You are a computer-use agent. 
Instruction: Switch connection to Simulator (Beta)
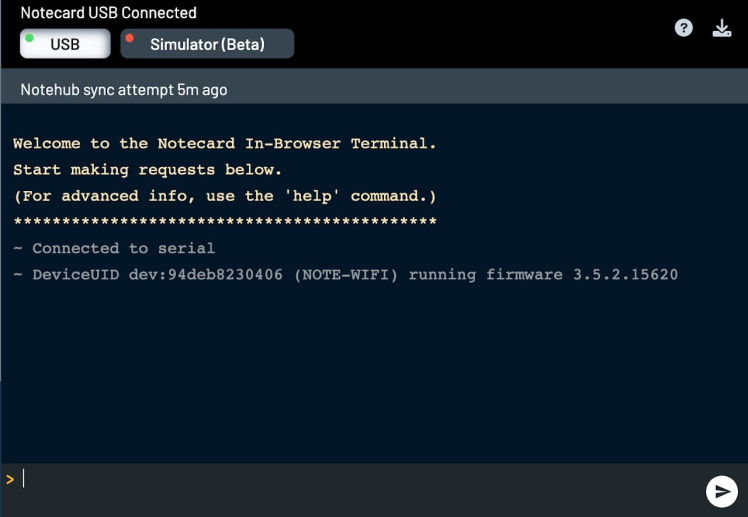pyautogui.click(x=207, y=44)
